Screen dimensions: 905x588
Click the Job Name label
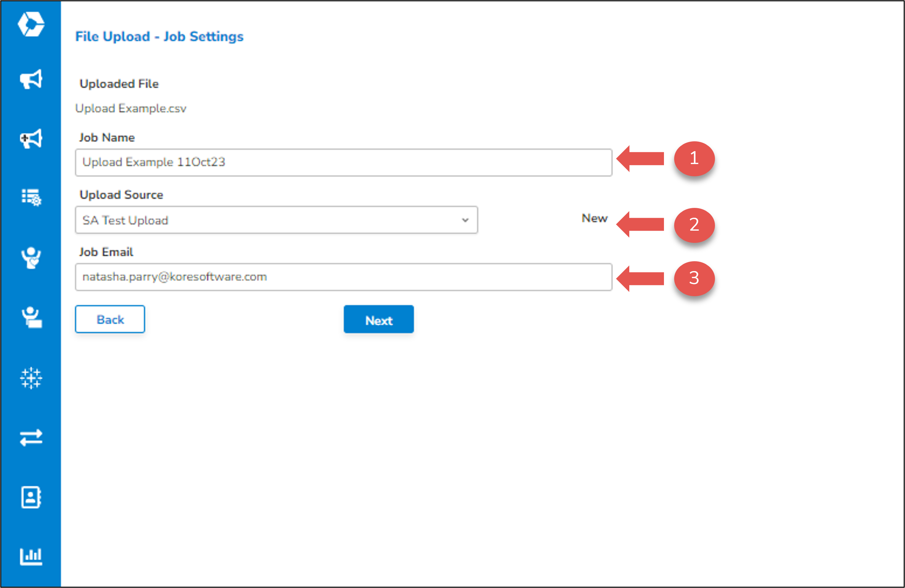[107, 138]
